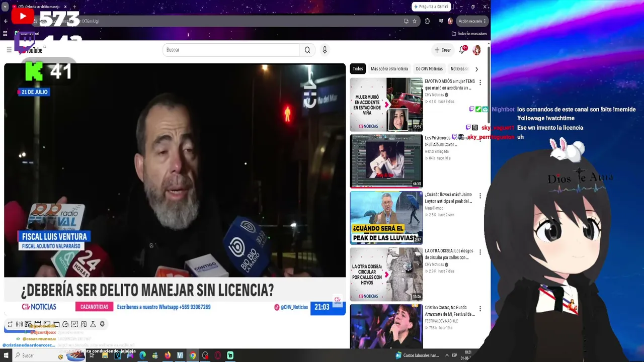Open options for 'LA OTRA ODISEA' video
Image resolution: width=644 pixels, height=362 pixels.
tap(480, 252)
